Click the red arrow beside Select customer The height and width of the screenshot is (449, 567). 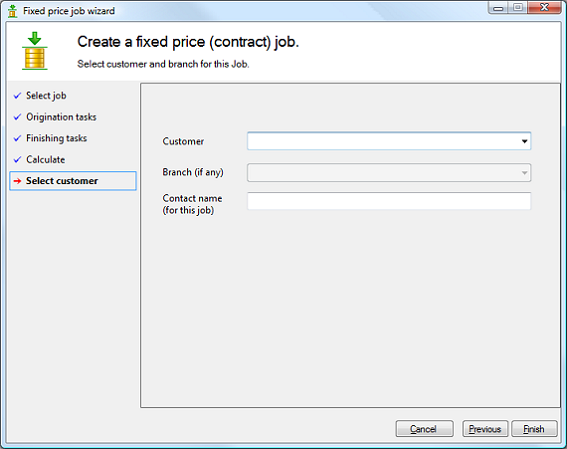[17, 181]
